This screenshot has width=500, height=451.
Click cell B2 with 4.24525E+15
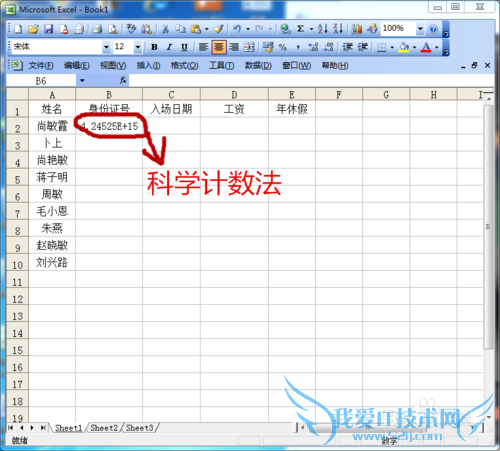tap(109, 126)
